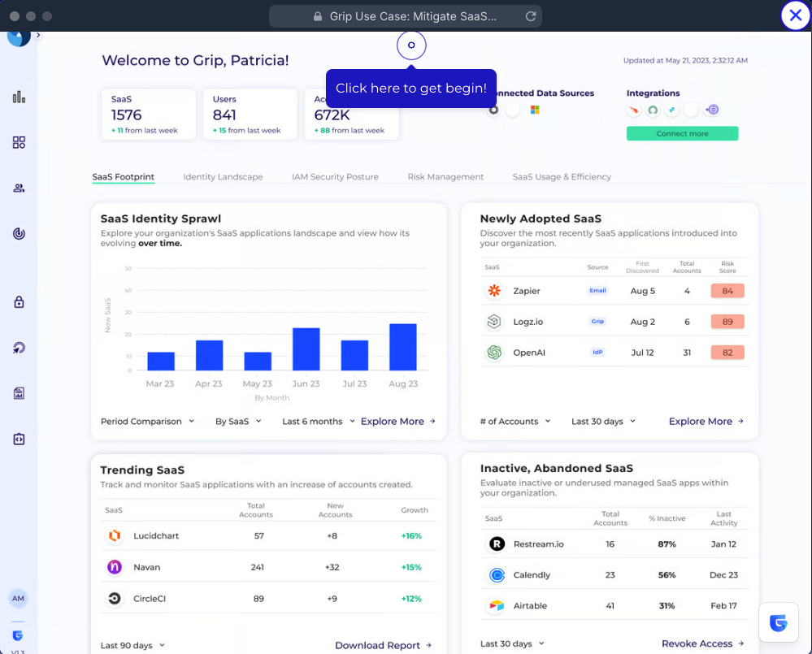The height and width of the screenshot is (654, 812).
Task: Open the lock security sidebar icon
Action: pyautogui.click(x=19, y=301)
